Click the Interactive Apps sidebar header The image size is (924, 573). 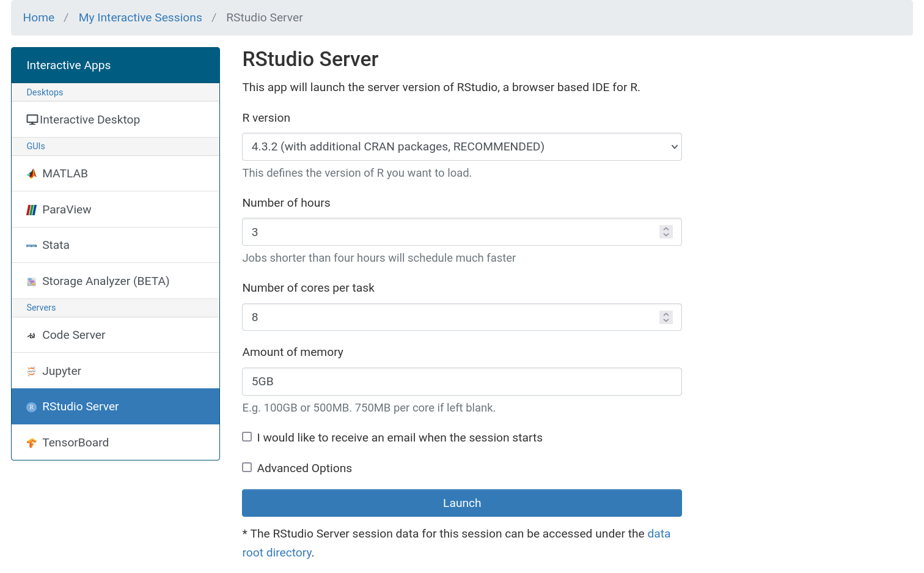[116, 65]
